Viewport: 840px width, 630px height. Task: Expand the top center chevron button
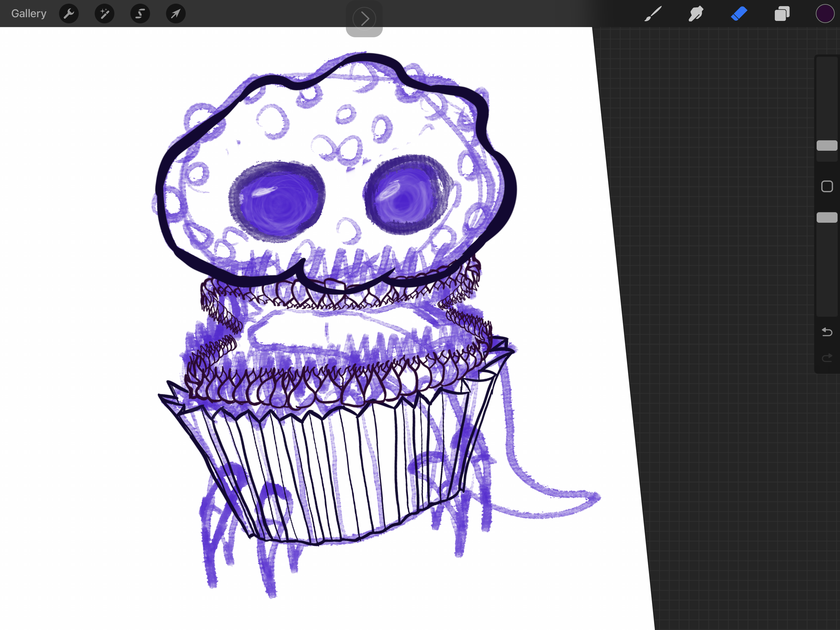point(364,18)
